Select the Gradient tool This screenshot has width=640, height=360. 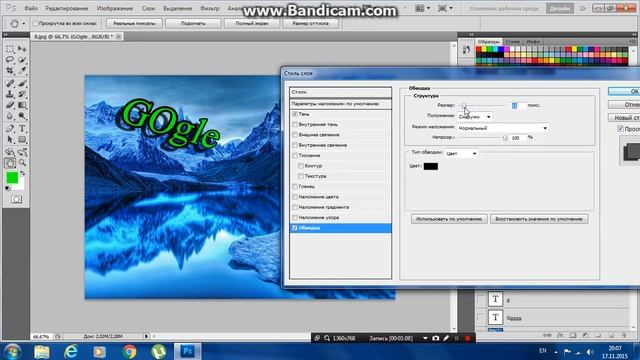pyautogui.click(x=22, y=105)
